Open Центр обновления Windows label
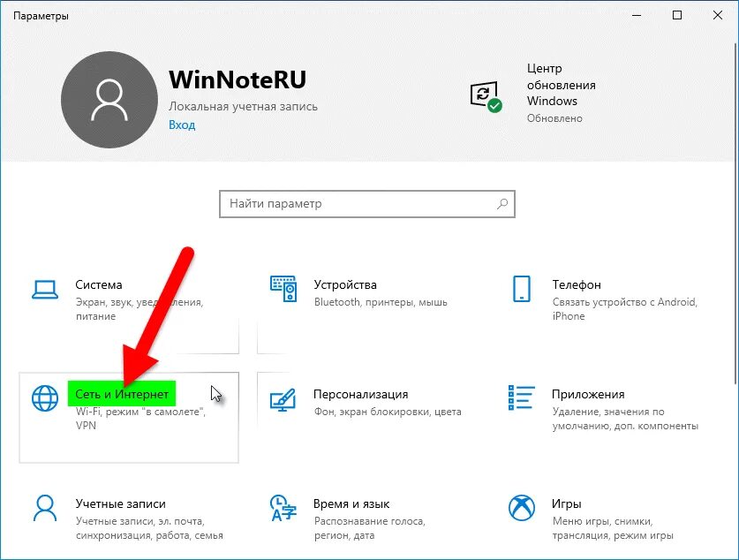 point(561,85)
